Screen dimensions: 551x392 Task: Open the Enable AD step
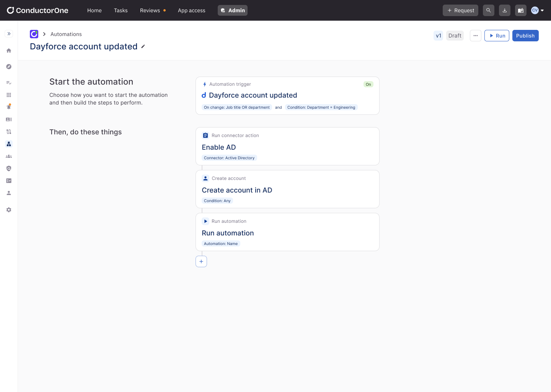[287, 146]
